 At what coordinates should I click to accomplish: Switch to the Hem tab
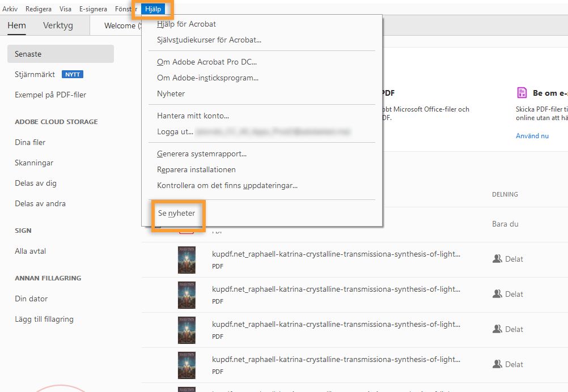[16, 25]
